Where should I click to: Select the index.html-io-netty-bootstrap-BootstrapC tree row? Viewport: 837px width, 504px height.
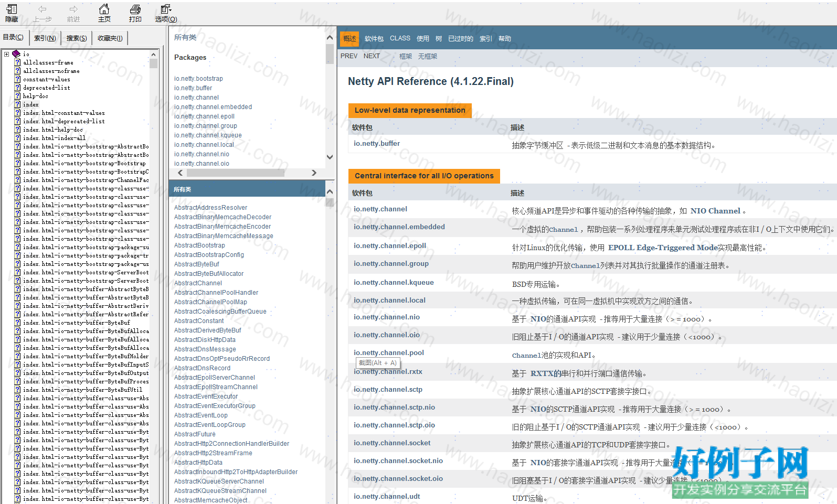pyautogui.click(x=86, y=171)
